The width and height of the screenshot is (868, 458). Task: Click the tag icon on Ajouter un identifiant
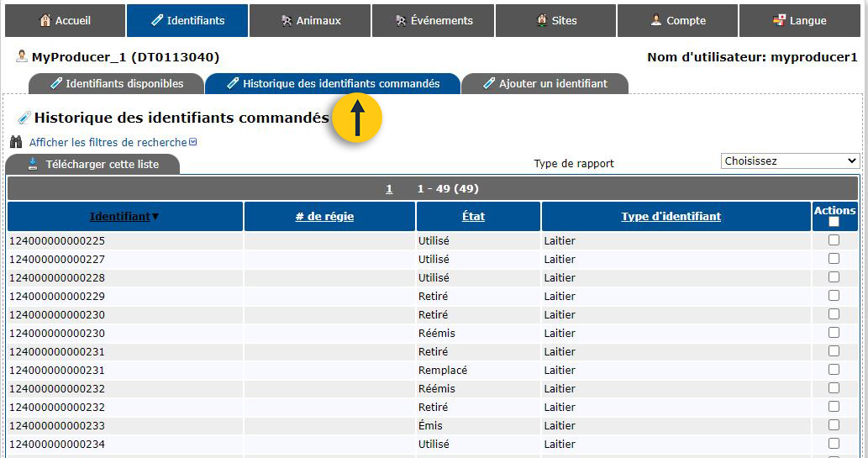coord(489,84)
